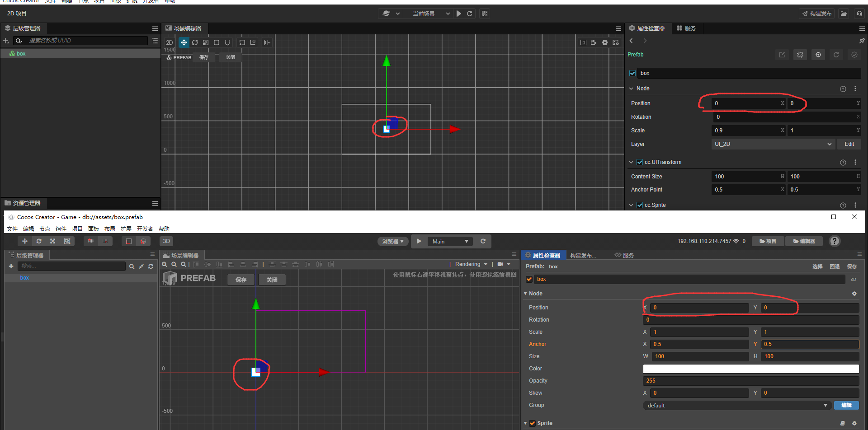Screen dimensions: 868x430
Task: Open the 组件 menu in the lower window
Action: [61, 229]
